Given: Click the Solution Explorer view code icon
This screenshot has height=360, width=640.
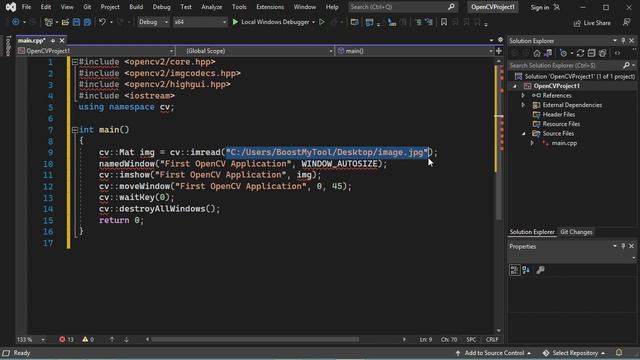Looking at the screenshot, I should (617, 53).
